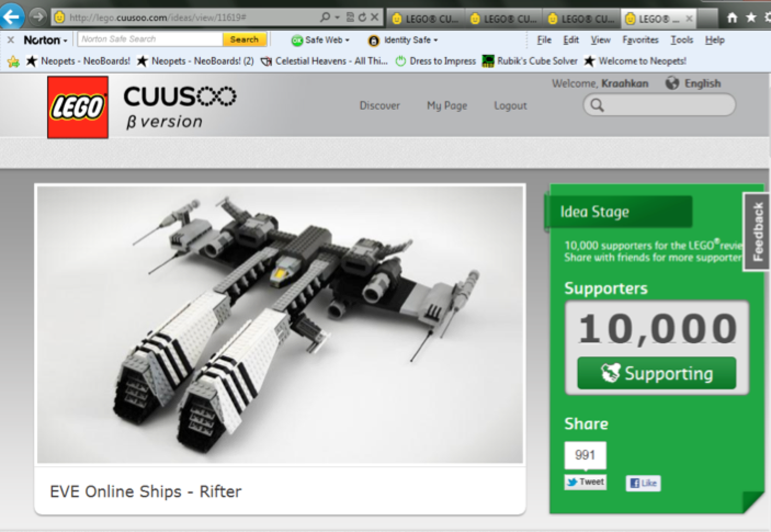Click the EVE Online Ships - Rifter title
The height and width of the screenshot is (532, 771).
tap(145, 491)
